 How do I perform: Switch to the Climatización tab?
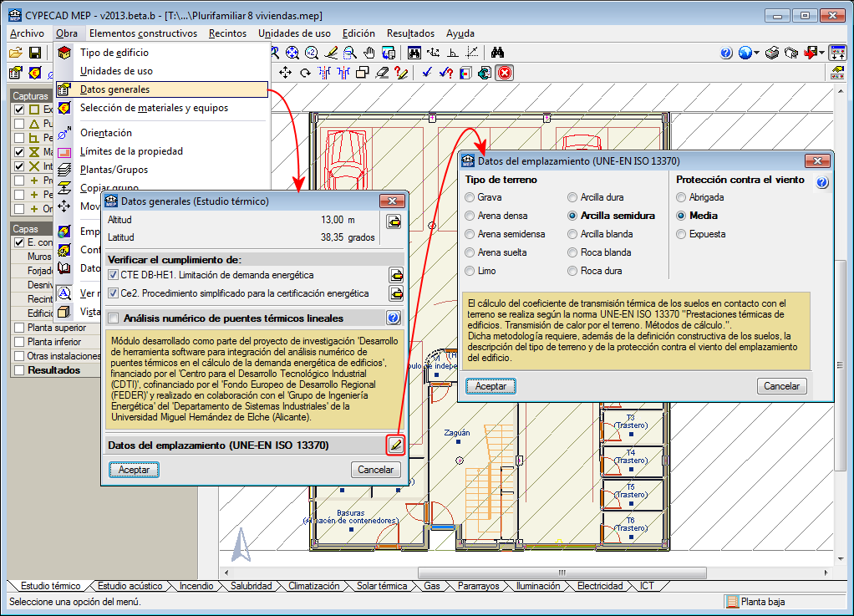click(x=313, y=586)
